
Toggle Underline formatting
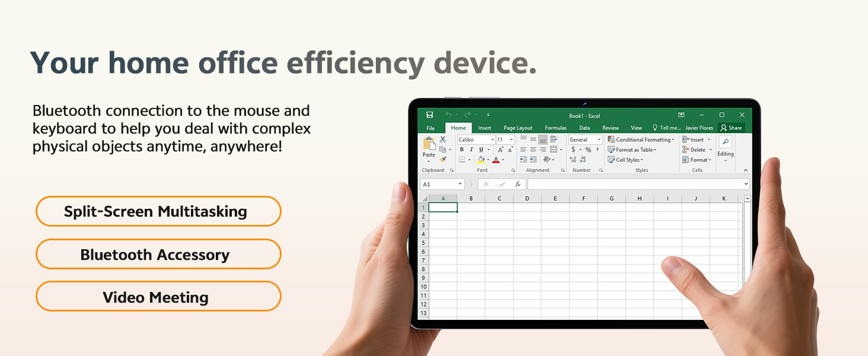[x=481, y=150]
